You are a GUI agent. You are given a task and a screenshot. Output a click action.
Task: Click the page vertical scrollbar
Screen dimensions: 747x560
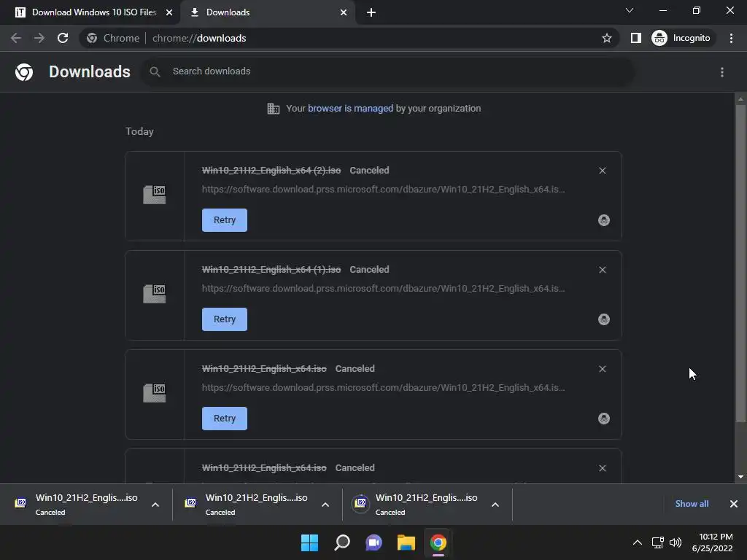(740, 263)
